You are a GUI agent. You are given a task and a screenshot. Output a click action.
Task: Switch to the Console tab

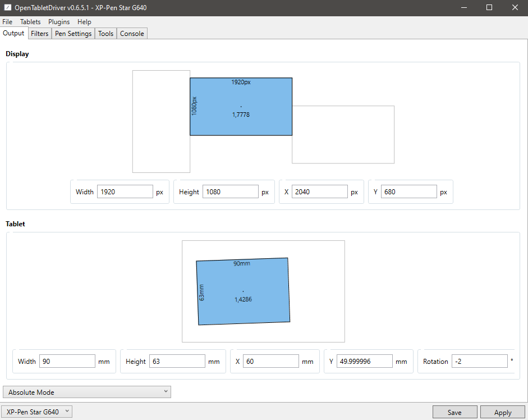pyautogui.click(x=132, y=34)
